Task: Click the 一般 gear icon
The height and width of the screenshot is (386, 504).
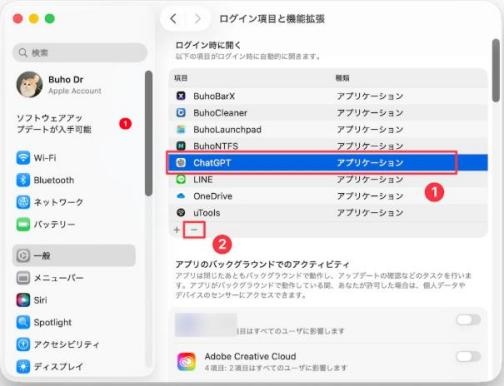Action: [x=23, y=256]
